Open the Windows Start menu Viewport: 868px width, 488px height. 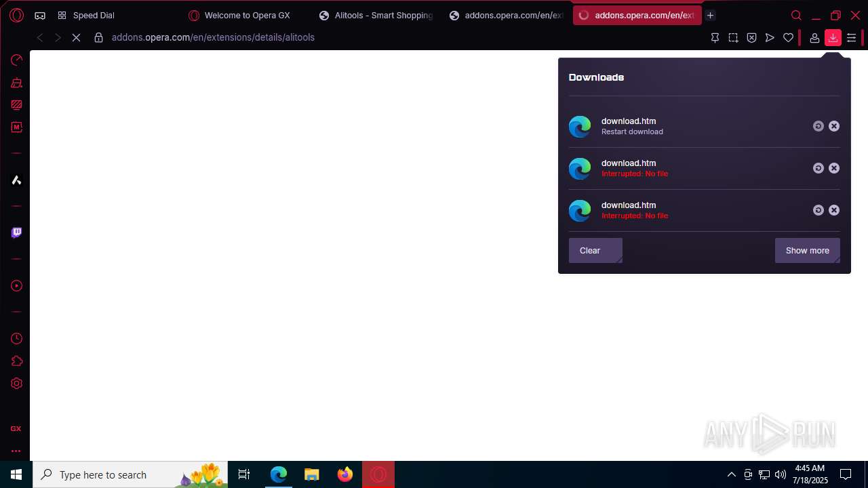[x=16, y=474]
